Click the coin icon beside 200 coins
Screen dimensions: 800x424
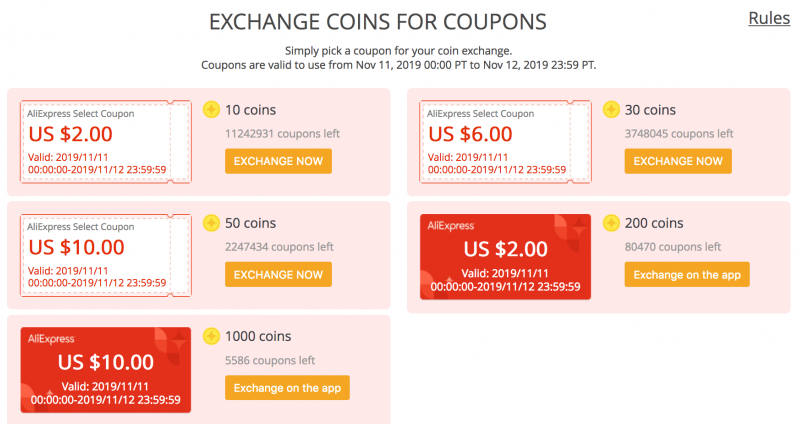coord(611,223)
